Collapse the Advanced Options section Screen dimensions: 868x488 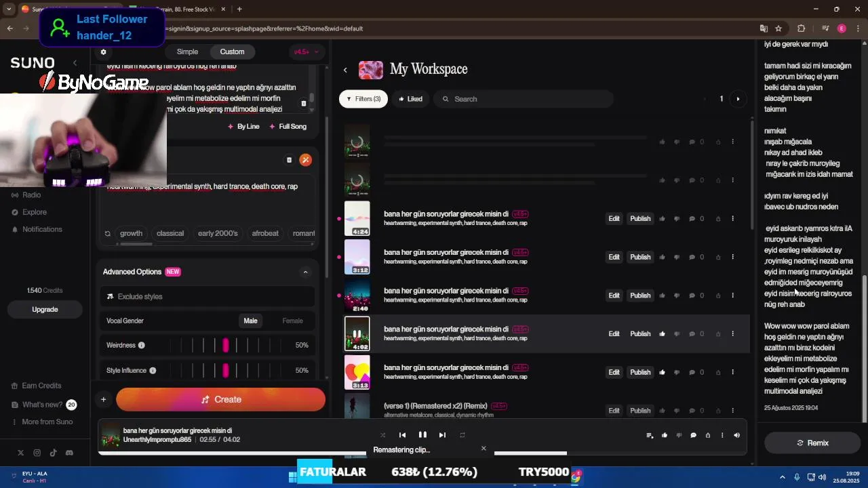coord(305,272)
